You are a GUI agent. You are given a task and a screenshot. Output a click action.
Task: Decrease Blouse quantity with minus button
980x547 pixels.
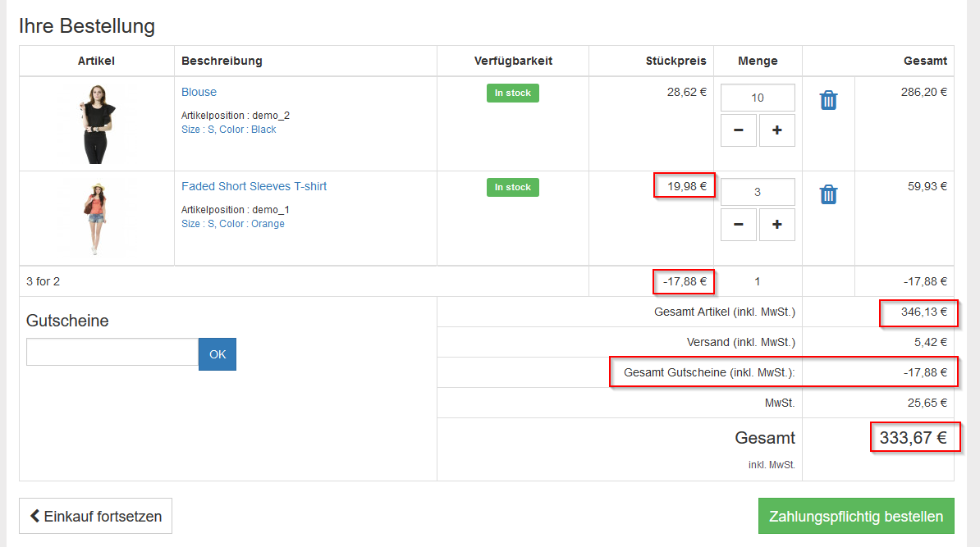739,130
